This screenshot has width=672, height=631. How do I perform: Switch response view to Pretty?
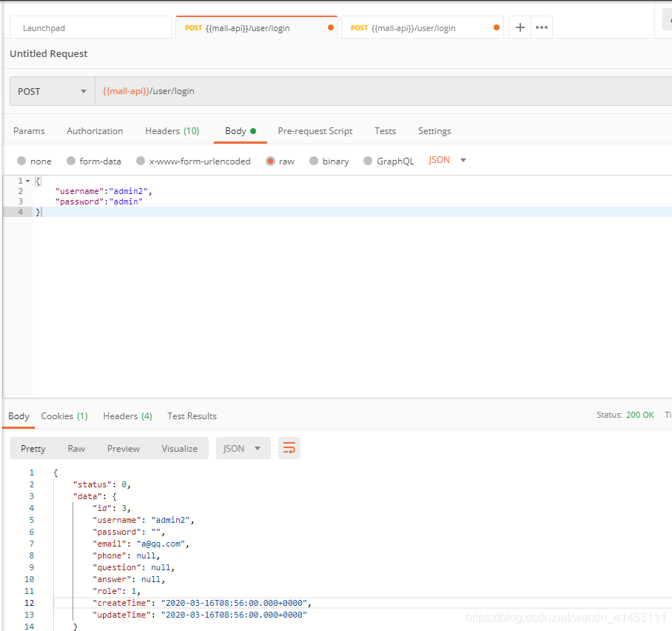[33, 449]
